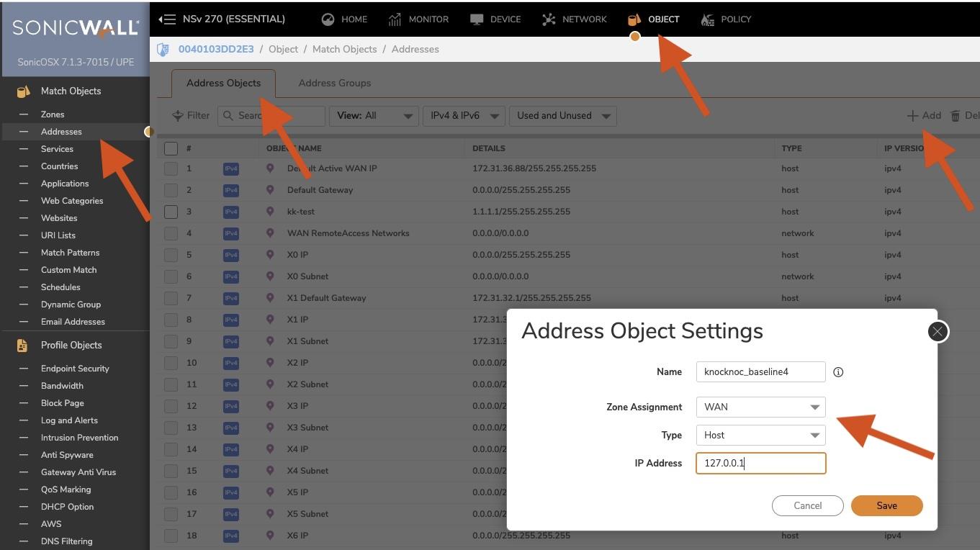Click the Device monitor icon
980x550 pixels.
(477, 19)
